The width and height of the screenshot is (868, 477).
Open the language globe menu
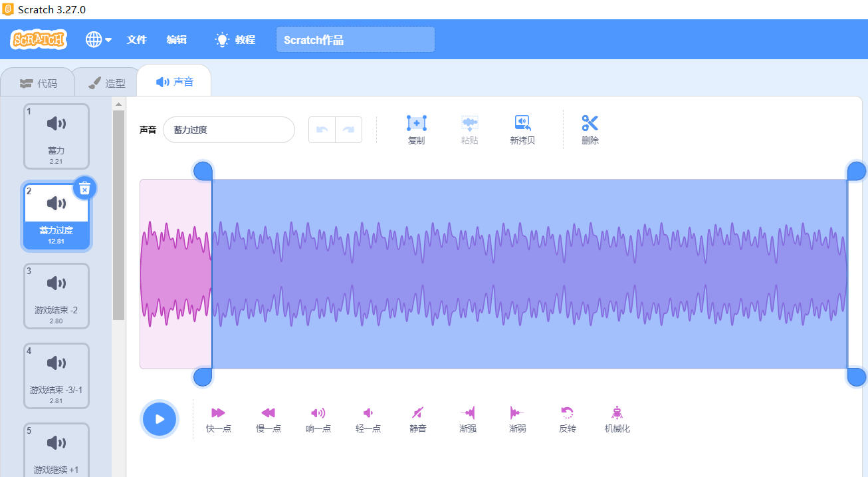98,39
